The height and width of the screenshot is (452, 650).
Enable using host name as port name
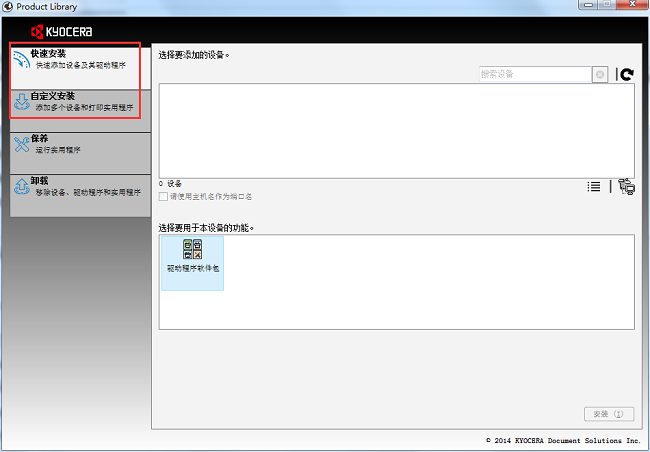tap(163, 197)
